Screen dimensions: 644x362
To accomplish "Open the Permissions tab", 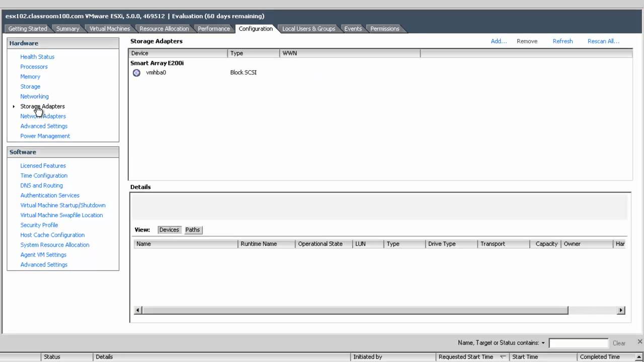I will pos(385,29).
